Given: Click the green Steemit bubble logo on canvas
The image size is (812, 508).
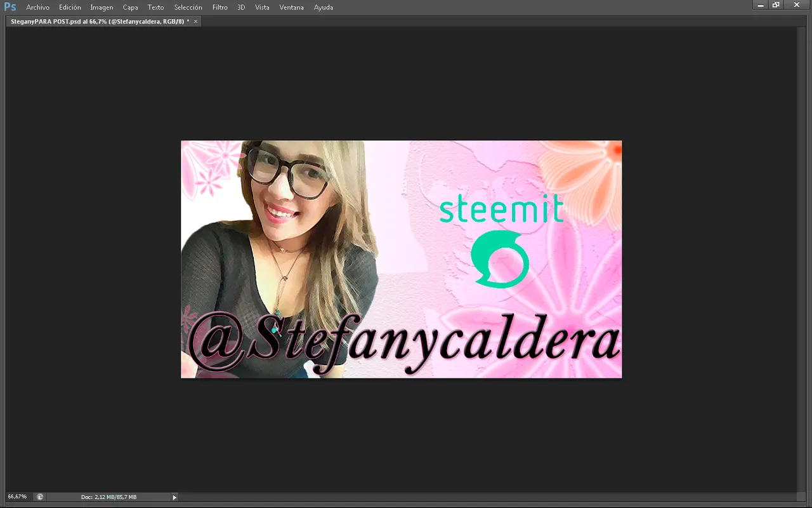Looking at the screenshot, I should point(500,259).
